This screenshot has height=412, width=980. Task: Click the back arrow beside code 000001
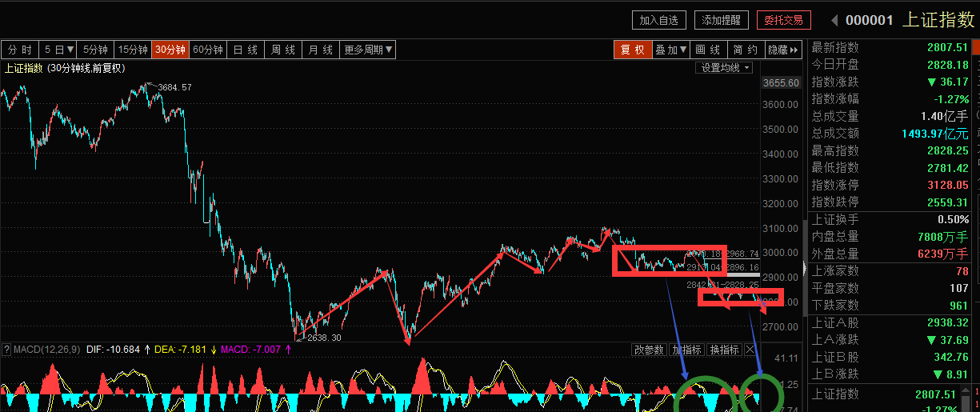point(834,20)
